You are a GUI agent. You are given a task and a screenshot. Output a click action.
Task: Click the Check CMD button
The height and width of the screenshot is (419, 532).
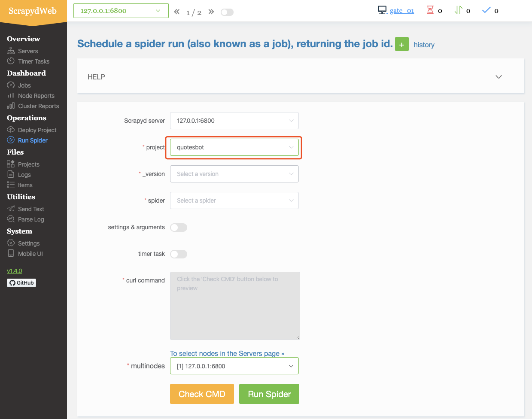pos(202,394)
